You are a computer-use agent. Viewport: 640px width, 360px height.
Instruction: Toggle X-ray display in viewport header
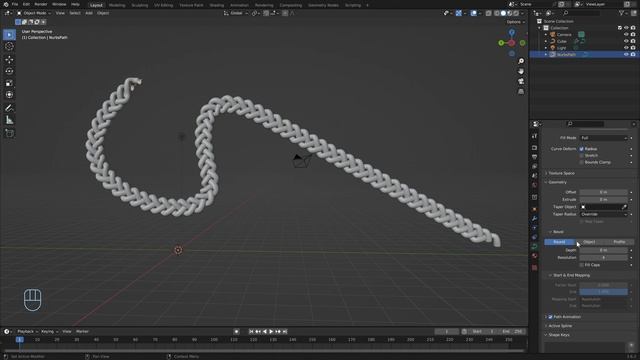[489, 13]
